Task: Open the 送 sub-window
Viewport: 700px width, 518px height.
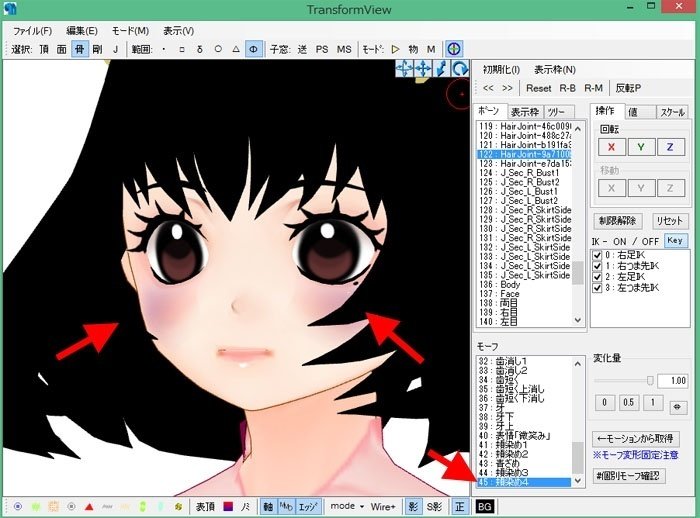Action: coord(302,49)
